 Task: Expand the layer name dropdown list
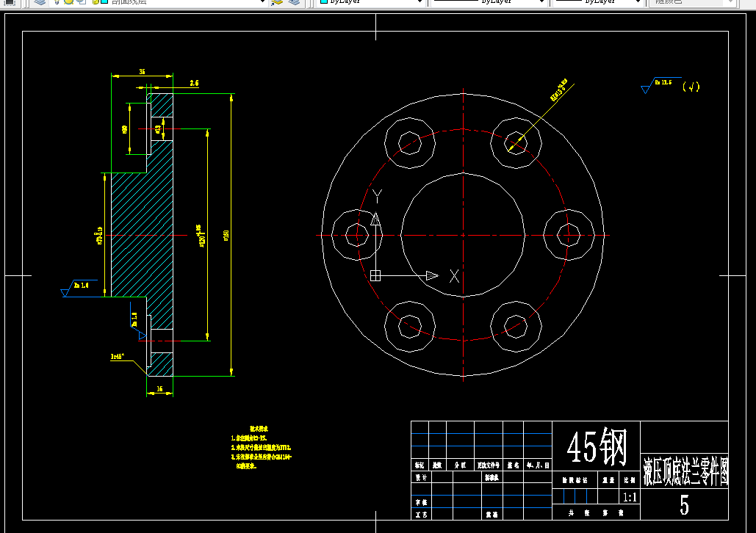[262, 2]
